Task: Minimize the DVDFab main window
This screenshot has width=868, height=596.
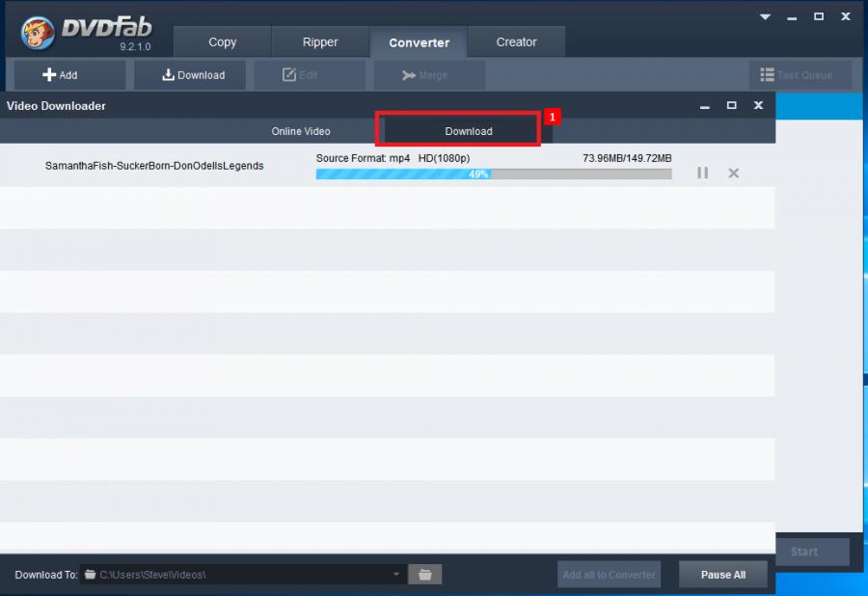Action: 792,17
